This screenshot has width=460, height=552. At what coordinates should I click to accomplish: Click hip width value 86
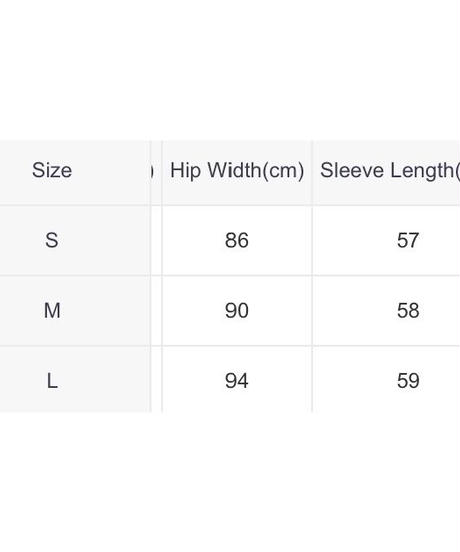pyautogui.click(x=237, y=240)
